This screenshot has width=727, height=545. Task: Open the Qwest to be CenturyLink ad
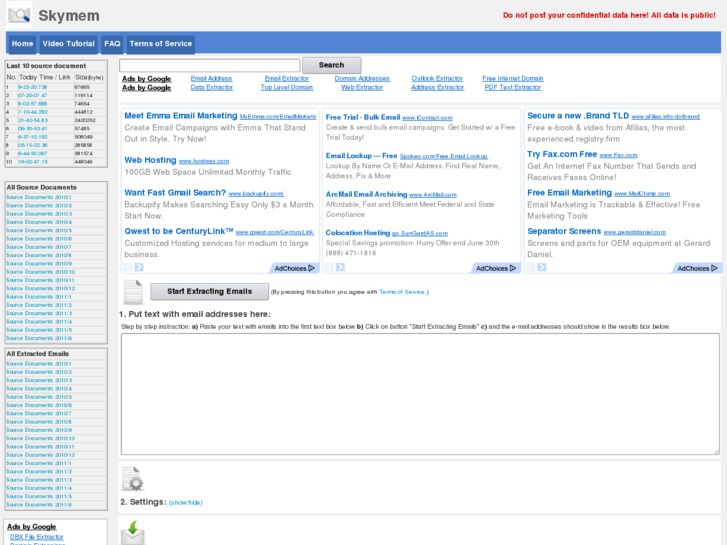[179, 231]
